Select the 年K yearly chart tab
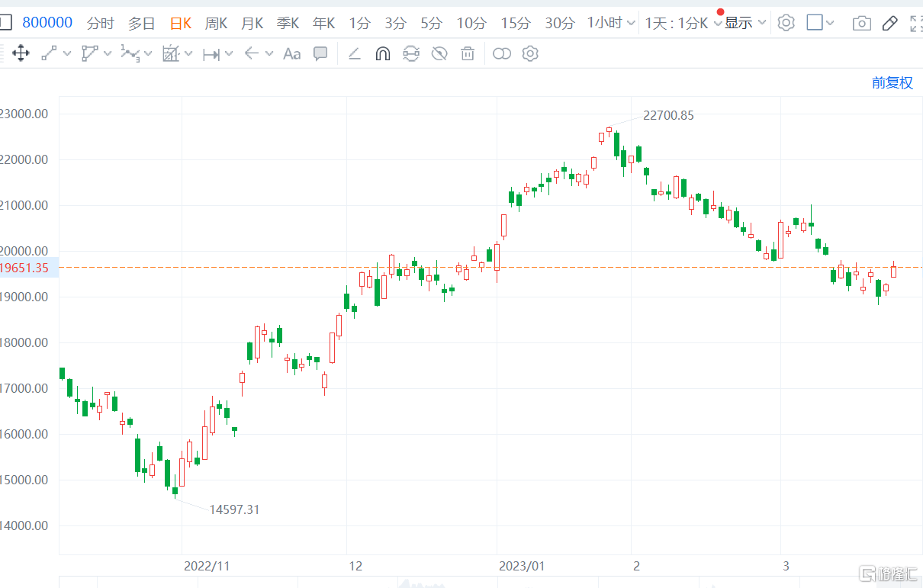Image resolution: width=923 pixels, height=588 pixels. point(323,23)
